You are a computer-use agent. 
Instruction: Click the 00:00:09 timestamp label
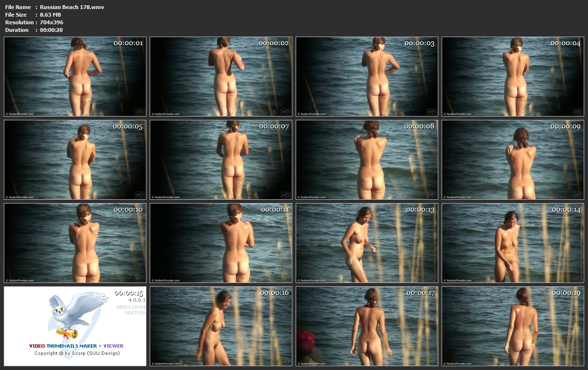565,127
